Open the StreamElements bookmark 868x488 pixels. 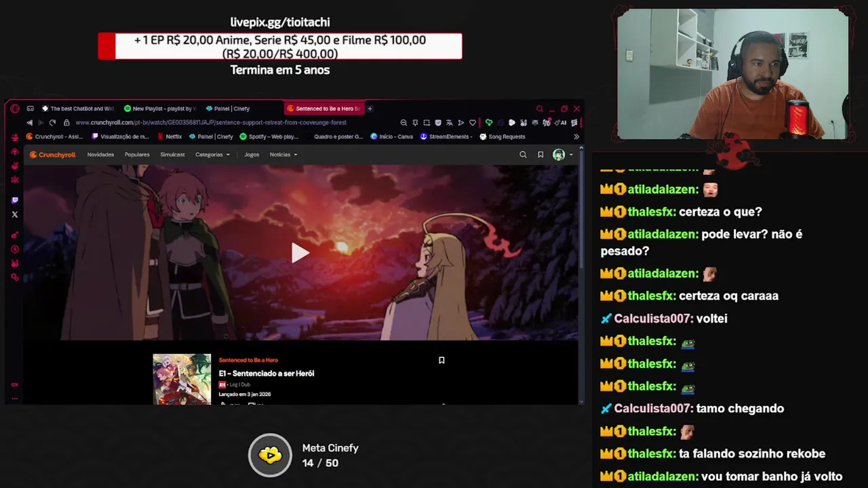point(446,137)
